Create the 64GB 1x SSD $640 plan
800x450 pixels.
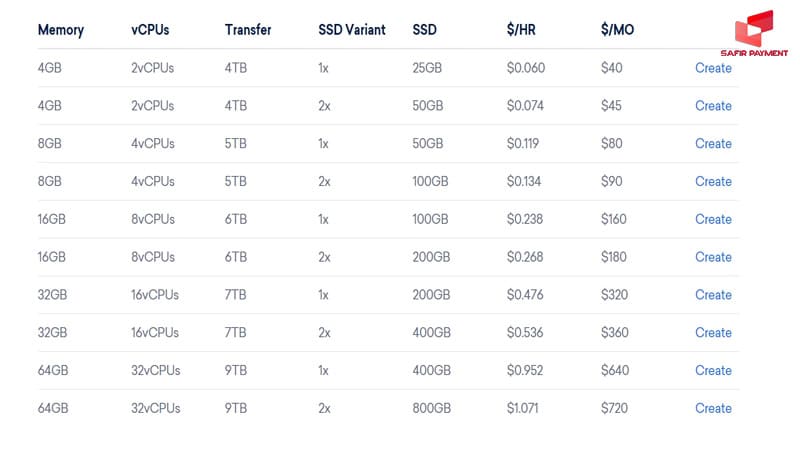[x=713, y=371]
